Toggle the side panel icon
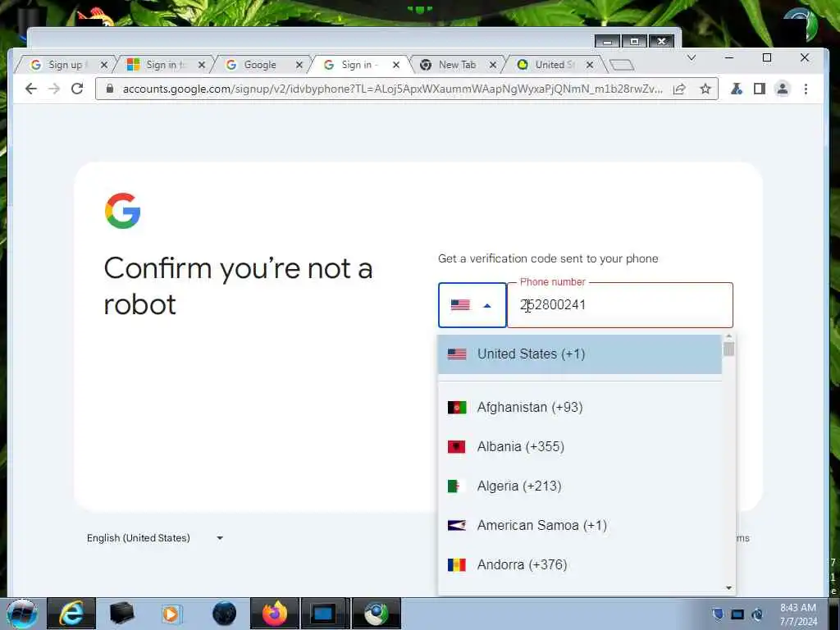The image size is (840, 630). pyautogui.click(x=760, y=89)
